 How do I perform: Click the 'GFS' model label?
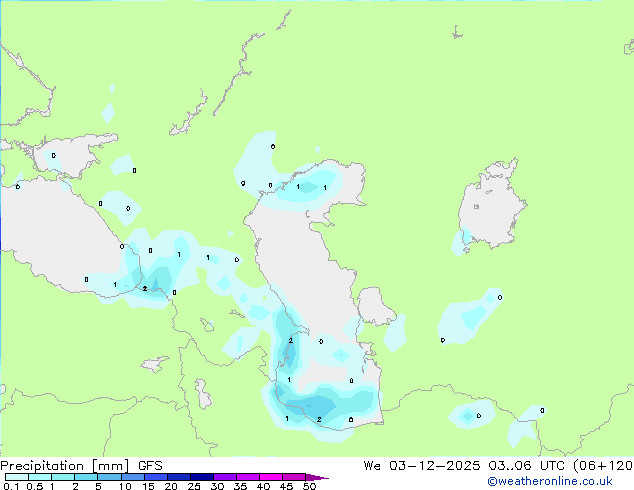(150, 466)
